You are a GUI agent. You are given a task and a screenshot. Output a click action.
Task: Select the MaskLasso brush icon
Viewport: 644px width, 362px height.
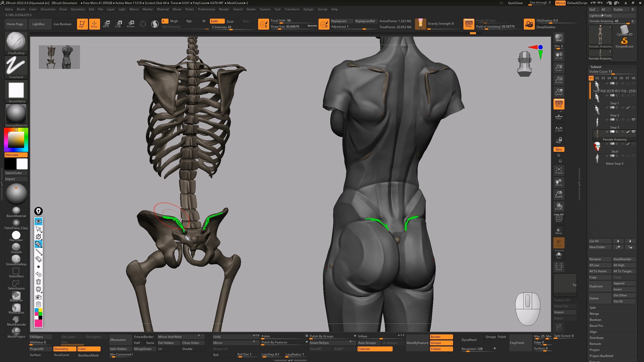coord(16,308)
